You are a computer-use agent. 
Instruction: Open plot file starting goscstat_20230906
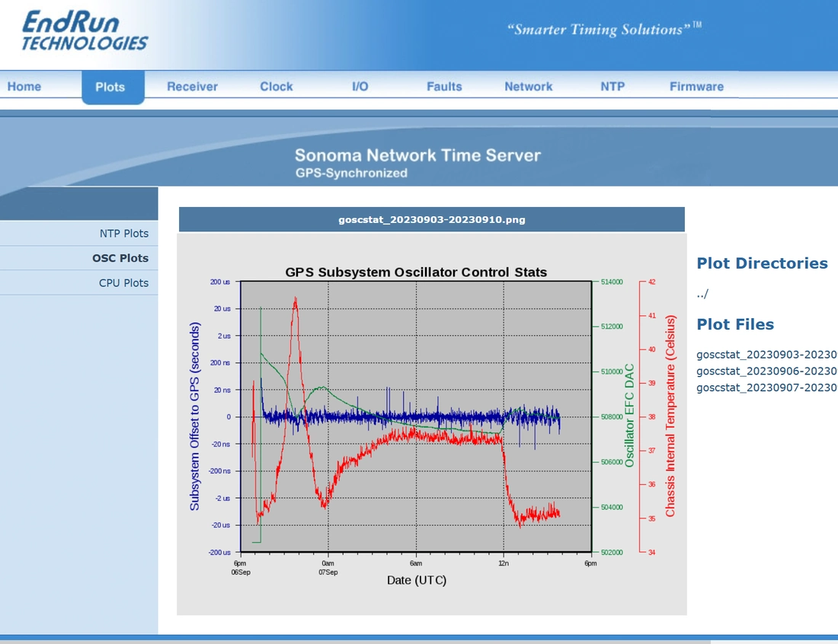pos(767,371)
